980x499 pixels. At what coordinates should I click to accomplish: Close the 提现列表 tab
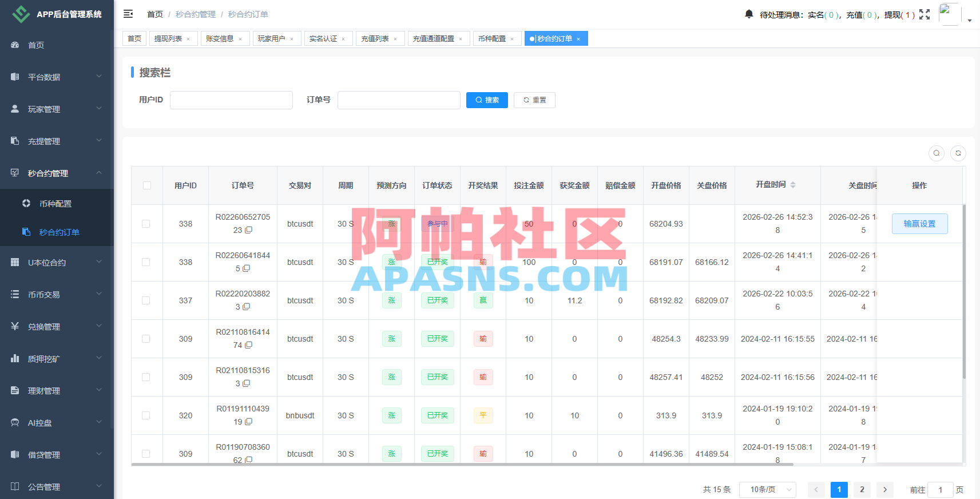pyautogui.click(x=188, y=39)
